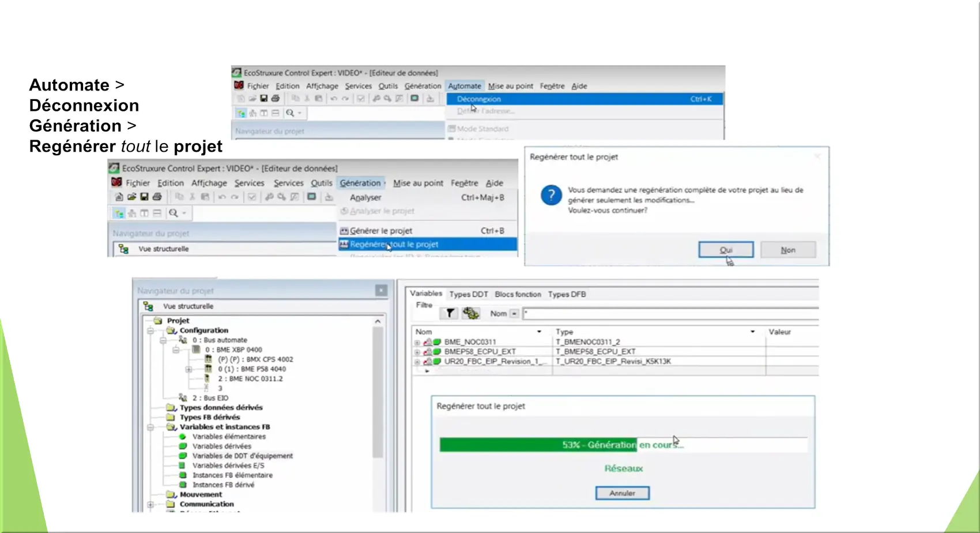Collapse the Configuration node in project tree

click(x=150, y=331)
